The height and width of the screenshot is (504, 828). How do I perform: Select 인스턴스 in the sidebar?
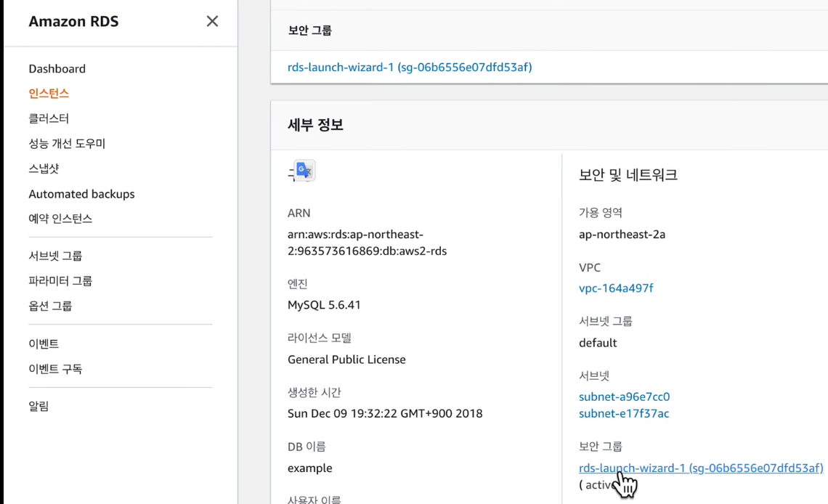[49, 94]
